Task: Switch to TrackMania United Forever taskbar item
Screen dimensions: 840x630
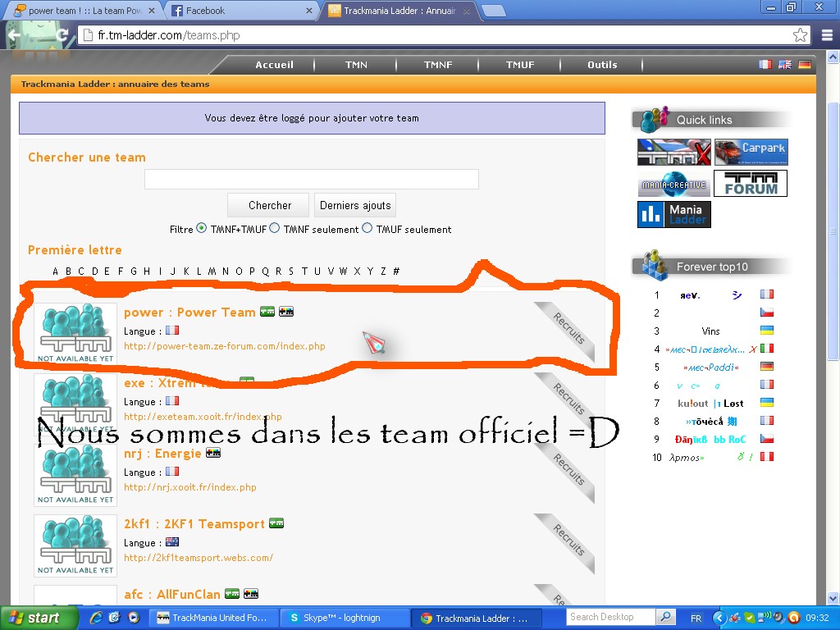Action: click(214, 618)
